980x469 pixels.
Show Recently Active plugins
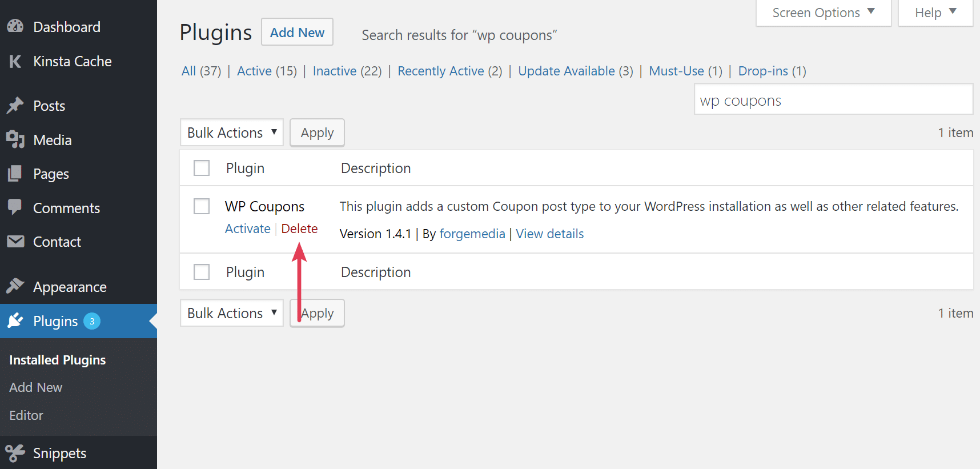click(x=441, y=71)
